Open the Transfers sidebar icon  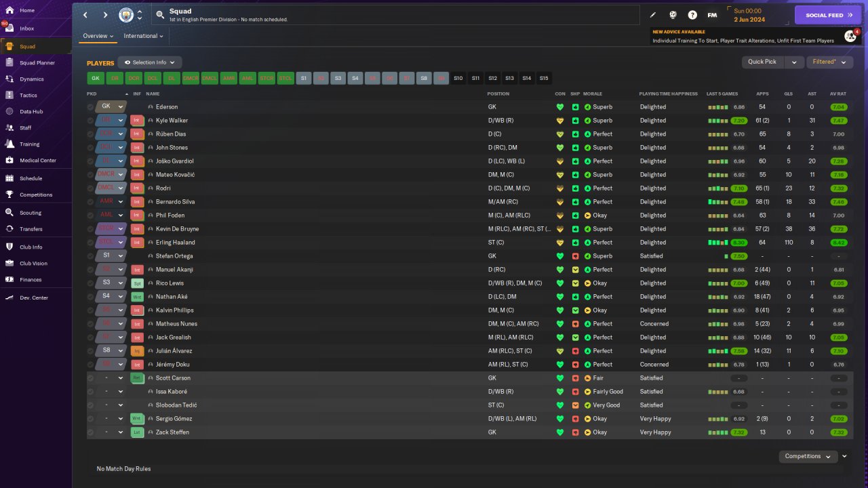tap(9, 229)
